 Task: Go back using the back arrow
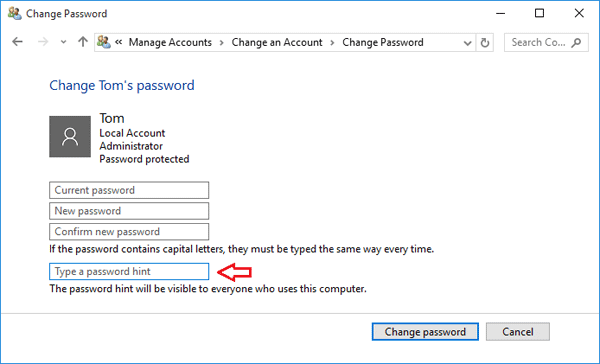click(x=17, y=42)
